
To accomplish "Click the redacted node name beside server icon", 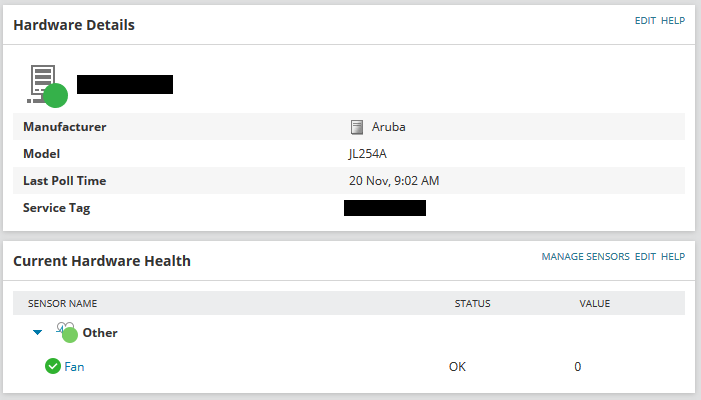I will pos(125,84).
